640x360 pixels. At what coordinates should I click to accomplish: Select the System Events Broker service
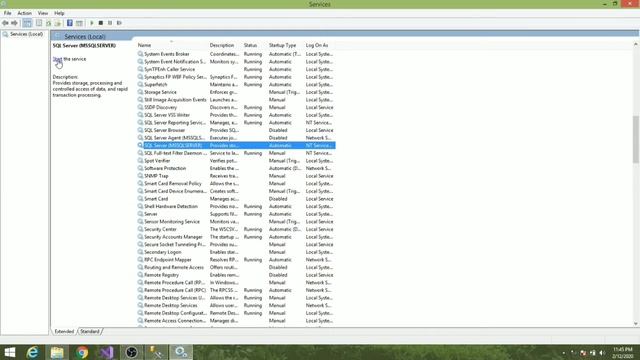coord(236,54)
